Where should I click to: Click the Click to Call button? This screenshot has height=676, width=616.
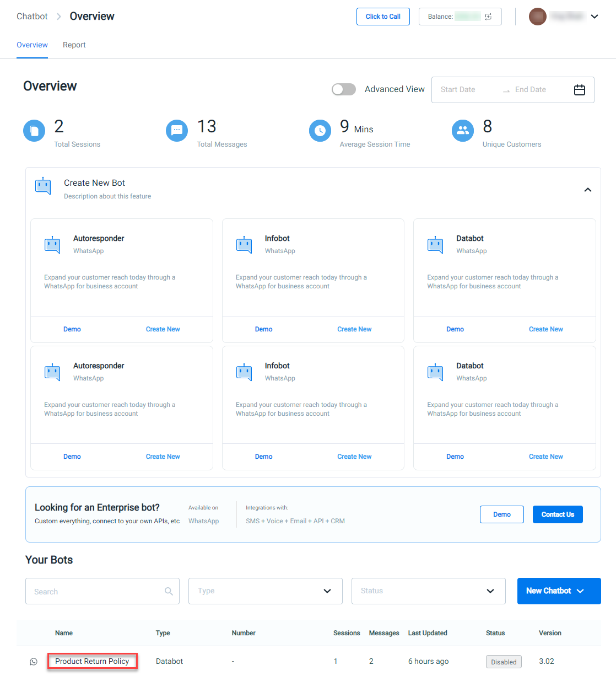(x=383, y=17)
